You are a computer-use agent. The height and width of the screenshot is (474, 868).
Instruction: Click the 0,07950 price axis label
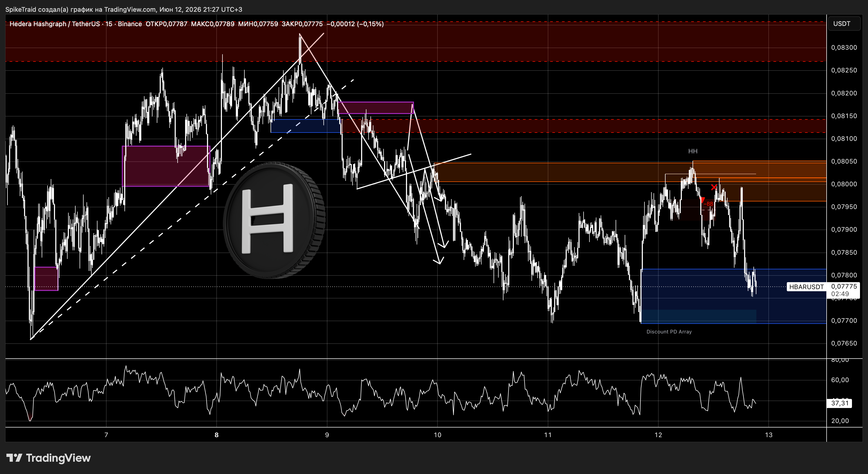point(844,207)
